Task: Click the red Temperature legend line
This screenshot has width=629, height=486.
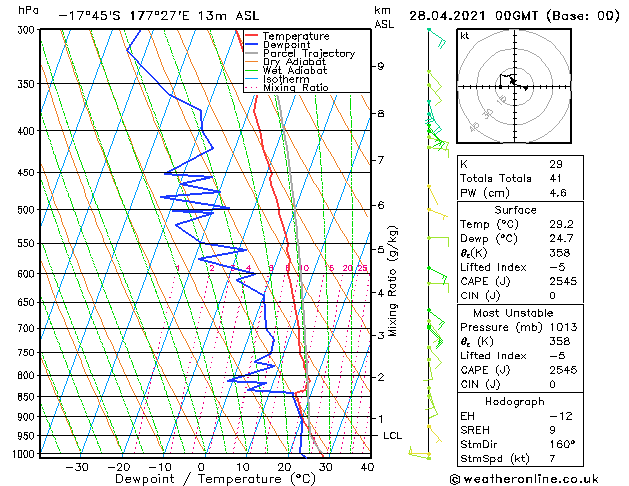Action: [x=252, y=36]
